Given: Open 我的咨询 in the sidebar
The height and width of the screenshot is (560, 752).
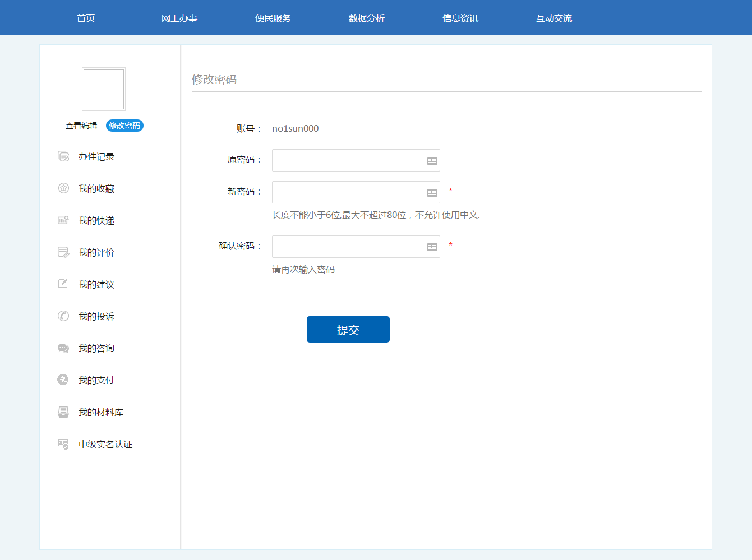Looking at the screenshot, I should pyautogui.click(x=96, y=349).
